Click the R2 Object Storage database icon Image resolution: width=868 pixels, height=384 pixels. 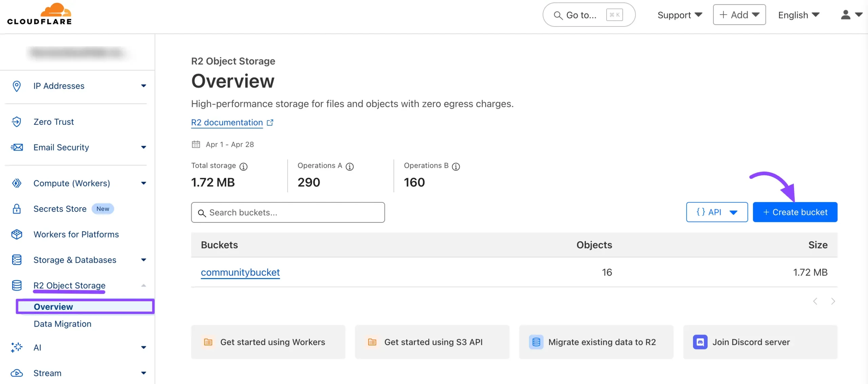coord(17,285)
